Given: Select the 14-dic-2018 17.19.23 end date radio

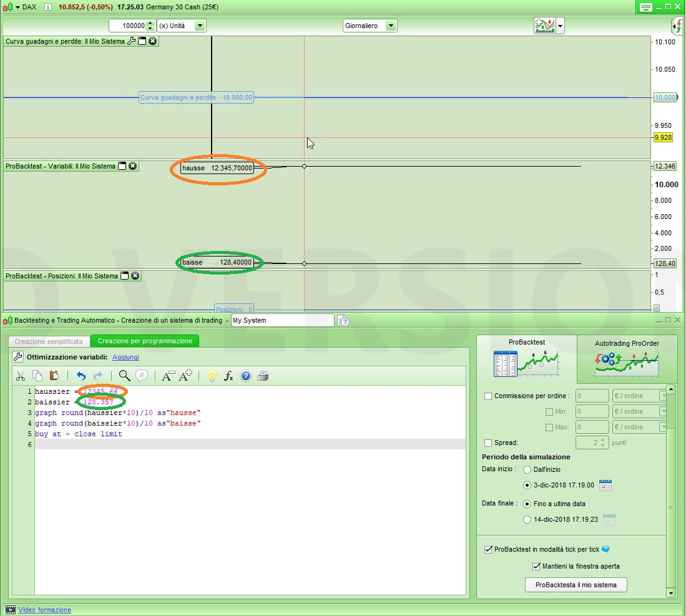Looking at the screenshot, I should (527, 520).
